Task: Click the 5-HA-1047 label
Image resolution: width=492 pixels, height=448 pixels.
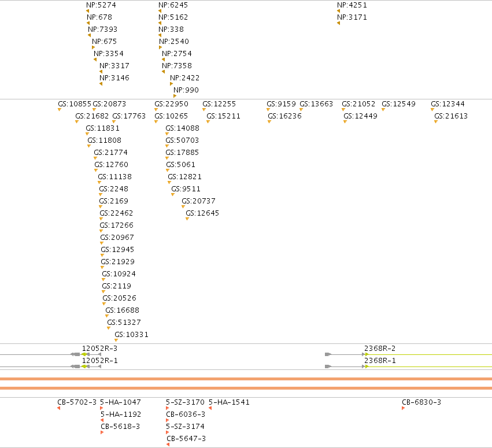Action: pos(120,402)
